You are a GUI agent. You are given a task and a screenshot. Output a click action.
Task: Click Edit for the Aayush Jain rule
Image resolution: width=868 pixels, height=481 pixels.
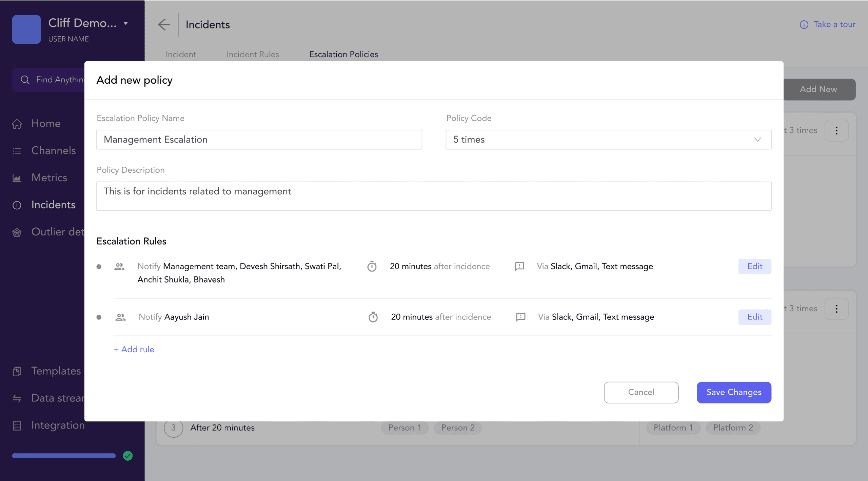click(x=754, y=317)
